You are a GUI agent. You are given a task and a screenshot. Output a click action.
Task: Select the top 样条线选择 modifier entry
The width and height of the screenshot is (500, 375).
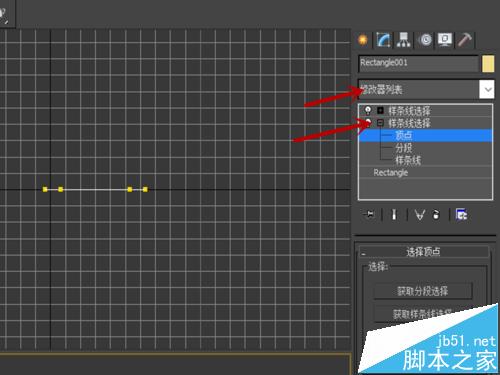click(x=409, y=111)
